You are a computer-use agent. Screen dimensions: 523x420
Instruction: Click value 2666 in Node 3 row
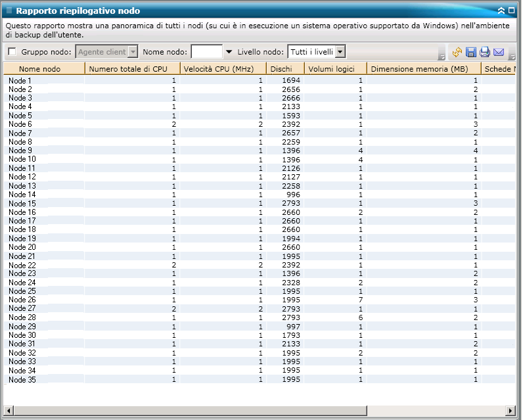pos(291,98)
